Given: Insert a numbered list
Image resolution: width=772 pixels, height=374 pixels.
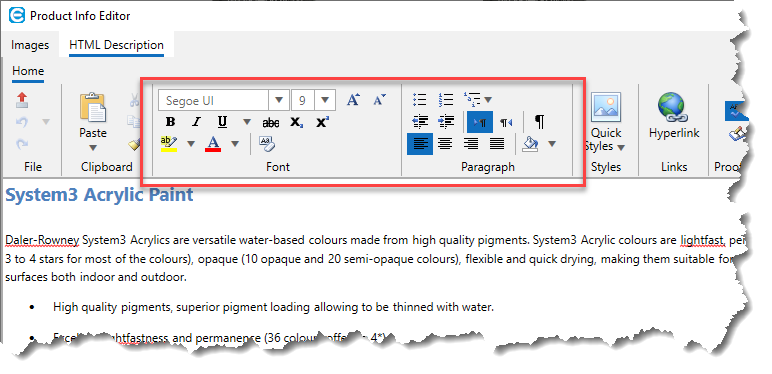Looking at the screenshot, I should point(446,100).
